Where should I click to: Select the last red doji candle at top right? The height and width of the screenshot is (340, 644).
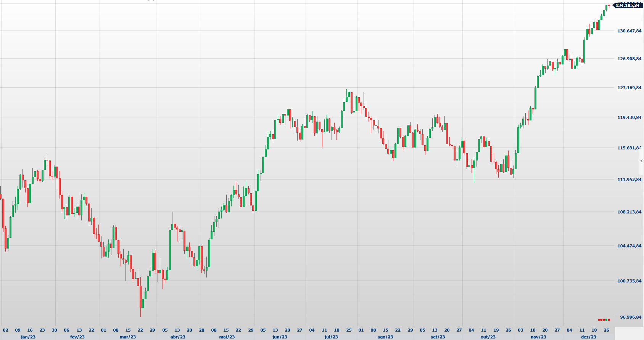pyautogui.click(x=609, y=5)
